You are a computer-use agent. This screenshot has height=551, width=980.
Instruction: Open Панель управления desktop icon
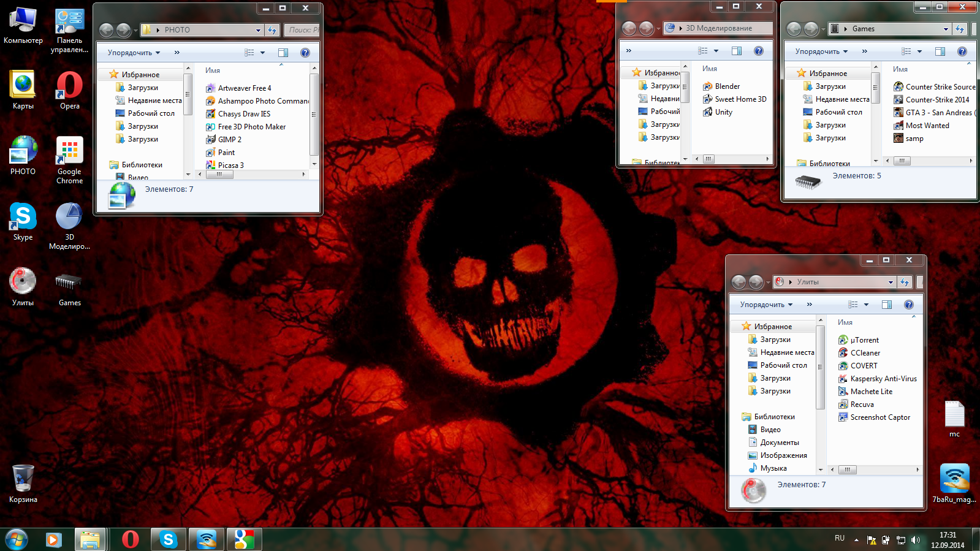point(69,31)
